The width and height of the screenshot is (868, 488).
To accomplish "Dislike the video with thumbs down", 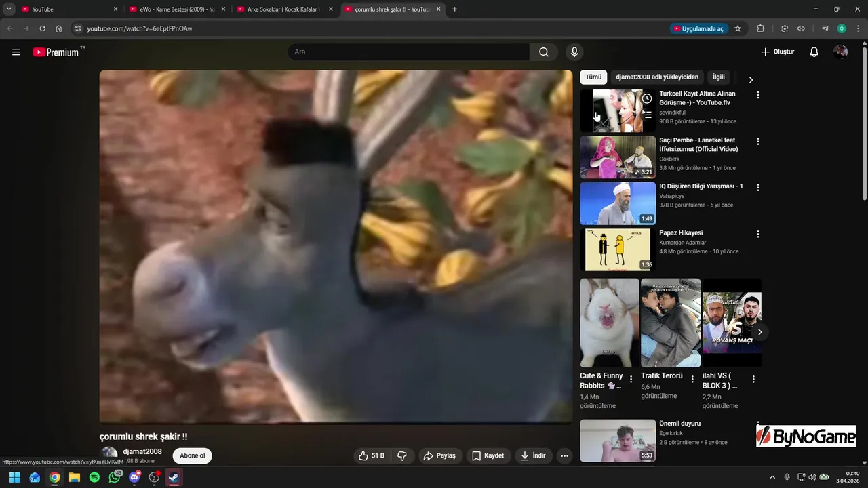I will (402, 455).
